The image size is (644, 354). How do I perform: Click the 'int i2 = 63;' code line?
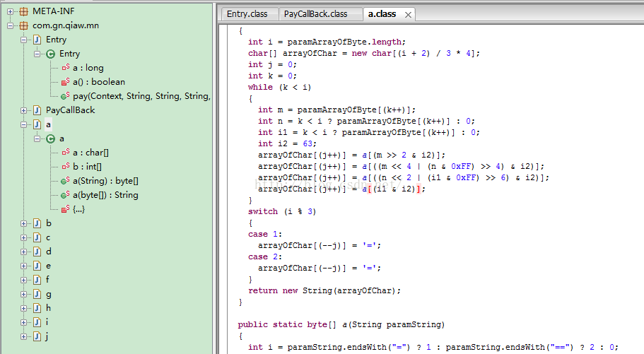click(x=287, y=143)
